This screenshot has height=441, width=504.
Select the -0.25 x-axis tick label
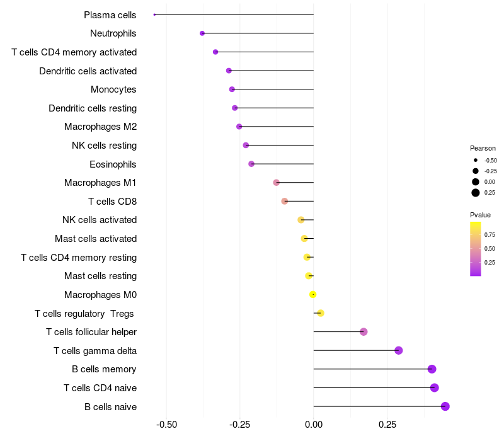pos(240,425)
